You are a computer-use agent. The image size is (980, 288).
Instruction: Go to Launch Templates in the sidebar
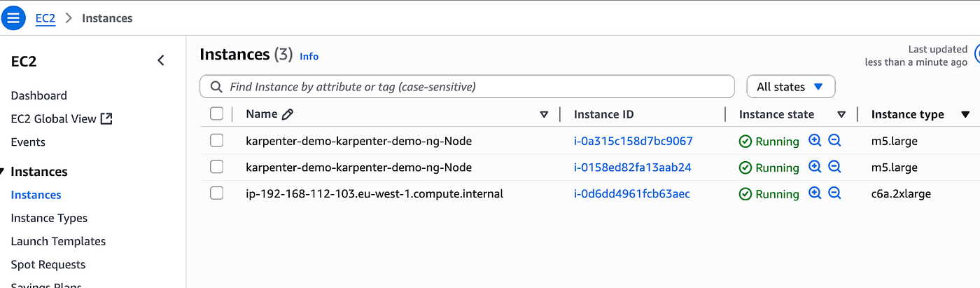pyautogui.click(x=58, y=241)
